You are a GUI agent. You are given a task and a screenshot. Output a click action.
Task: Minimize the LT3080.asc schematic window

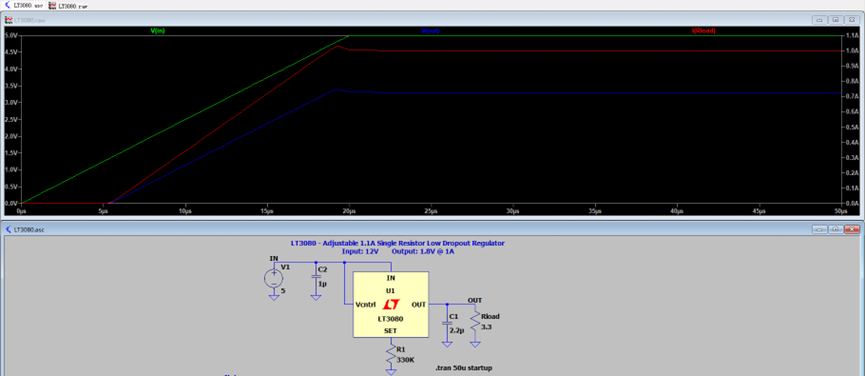(x=819, y=229)
